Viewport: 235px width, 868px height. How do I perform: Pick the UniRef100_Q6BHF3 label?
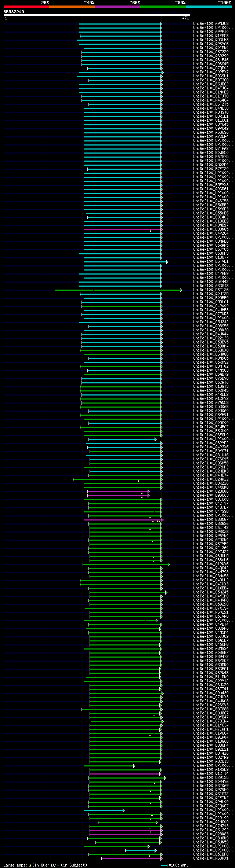tap(211, 254)
